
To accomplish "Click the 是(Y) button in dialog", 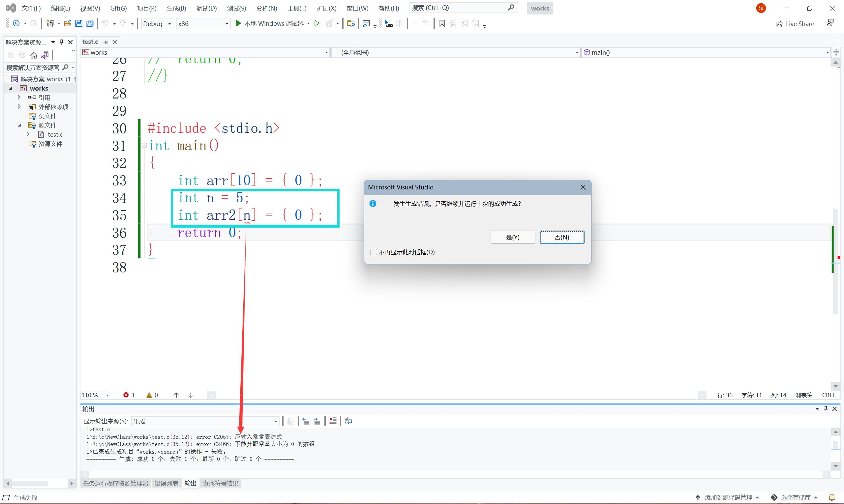I will 512,238.
